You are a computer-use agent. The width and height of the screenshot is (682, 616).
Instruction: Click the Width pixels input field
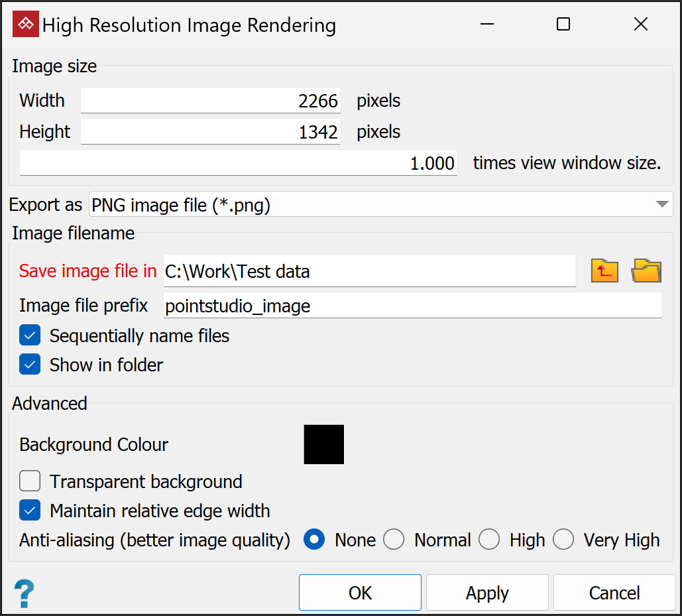coord(211,101)
